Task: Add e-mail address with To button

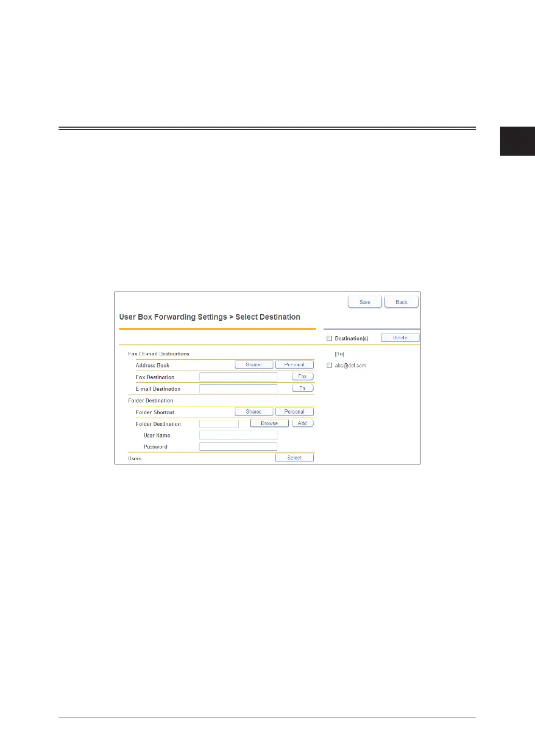Action: 303,388
